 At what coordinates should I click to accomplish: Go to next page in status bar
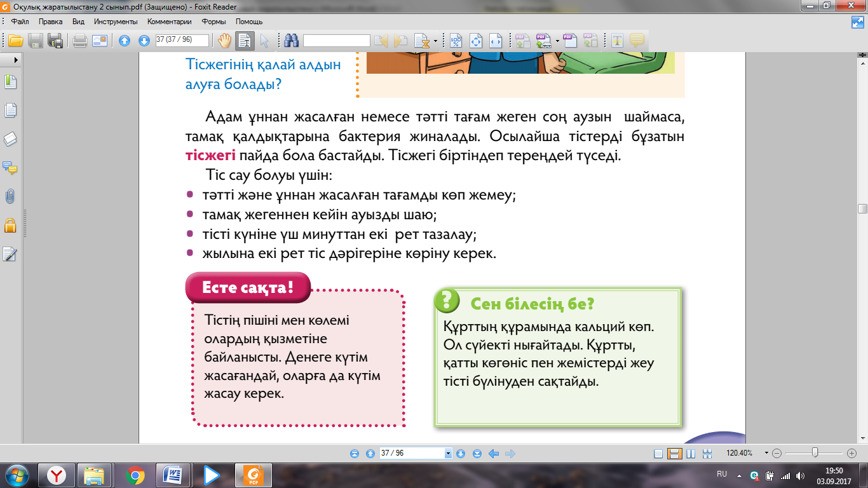[461, 454]
